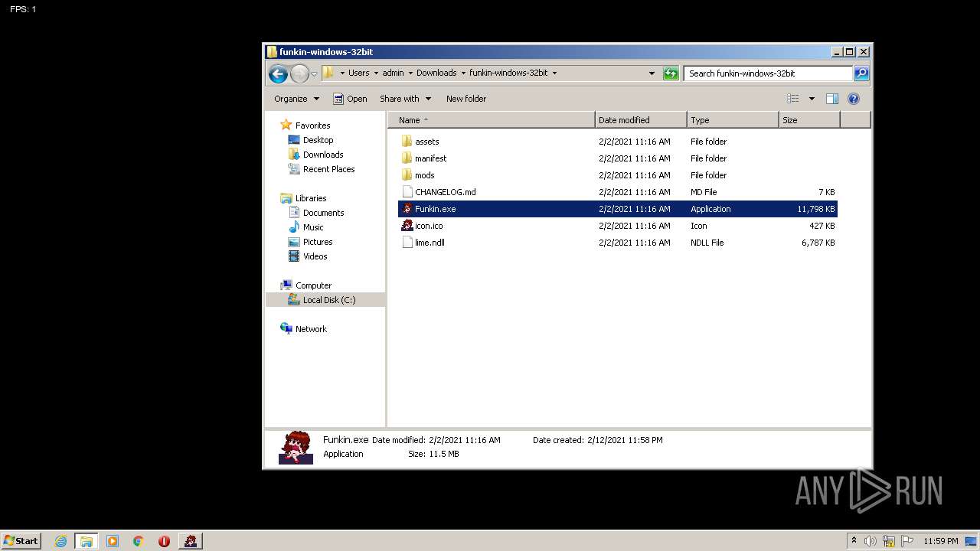Toggle the preview pane button
Image resolution: width=980 pixels, height=551 pixels.
[x=832, y=99]
